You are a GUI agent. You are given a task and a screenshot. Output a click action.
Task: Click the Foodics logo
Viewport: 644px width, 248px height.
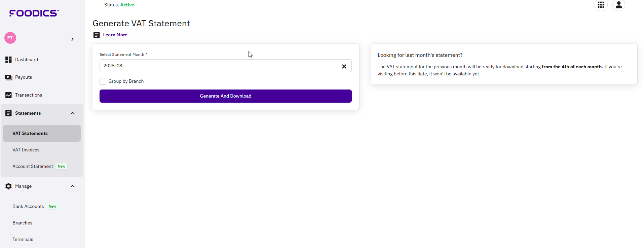tap(34, 13)
